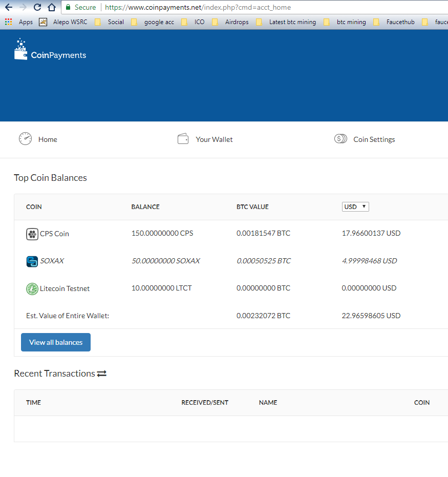Viewport: 448px width, 477px height.
Task: Click the BTC VALUE column header
Action: point(252,207)
